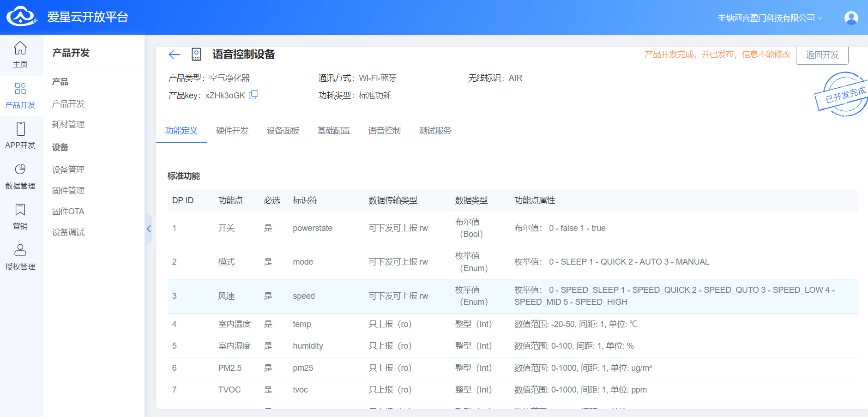Click the 返回开发 button

pos(822,55)
